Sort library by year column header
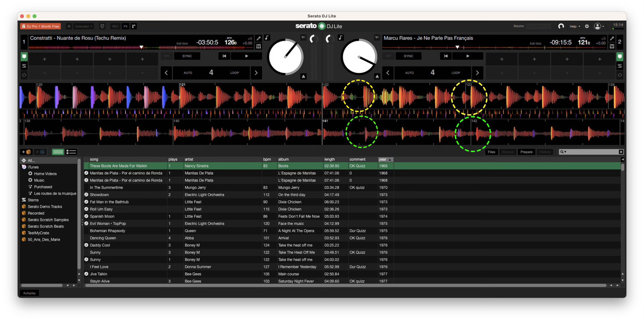The image size is (644, 321). [385, 159]
